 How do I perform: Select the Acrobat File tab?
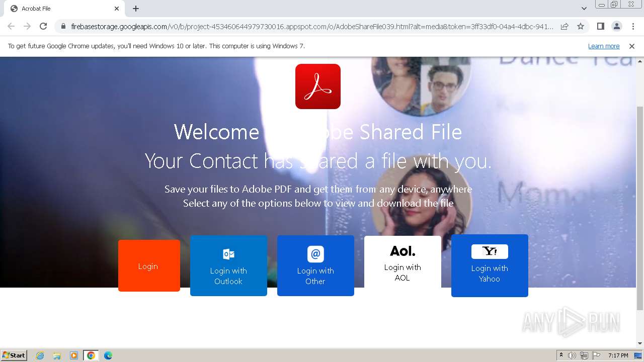(64, 9)
